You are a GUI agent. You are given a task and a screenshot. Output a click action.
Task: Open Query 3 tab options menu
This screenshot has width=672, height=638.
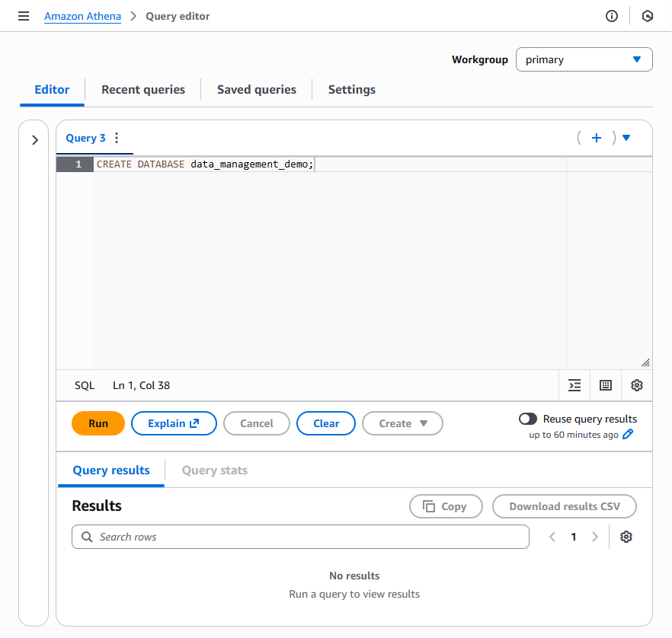click(117, 138)
